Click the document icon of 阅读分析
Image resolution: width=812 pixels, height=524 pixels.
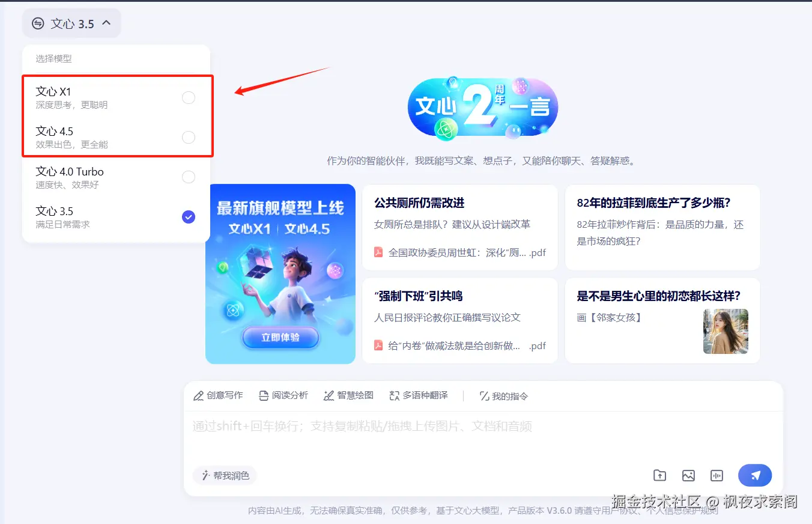[264, 396]
